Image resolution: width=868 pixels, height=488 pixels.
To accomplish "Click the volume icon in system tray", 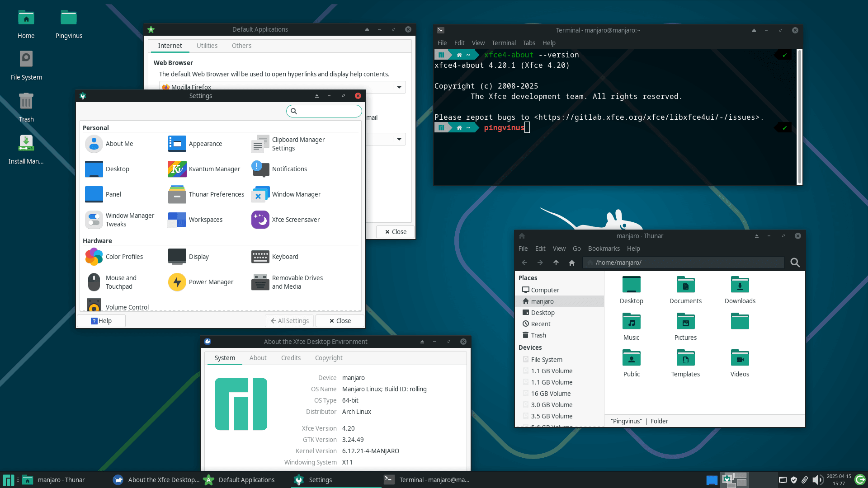I will pyautogui.click(x=817, y=480).
